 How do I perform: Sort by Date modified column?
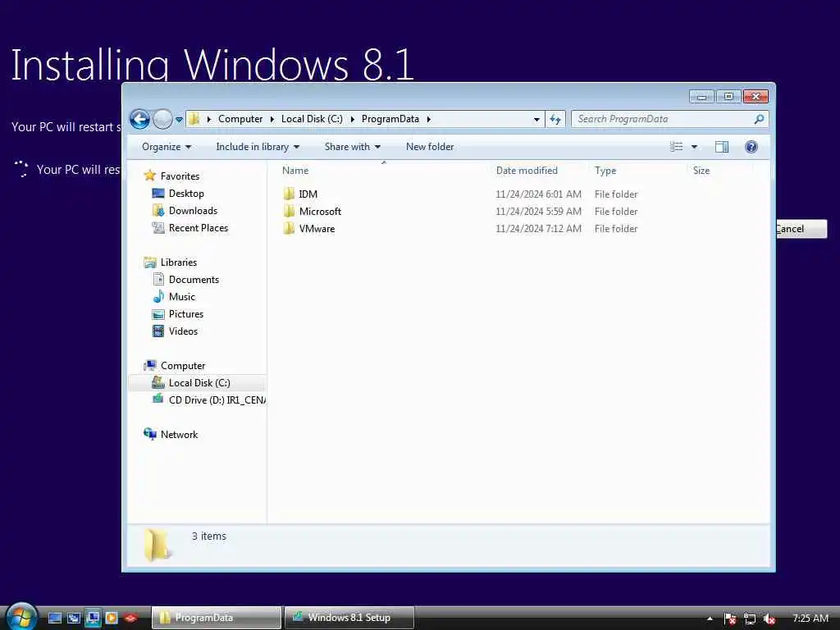(527, 171)
